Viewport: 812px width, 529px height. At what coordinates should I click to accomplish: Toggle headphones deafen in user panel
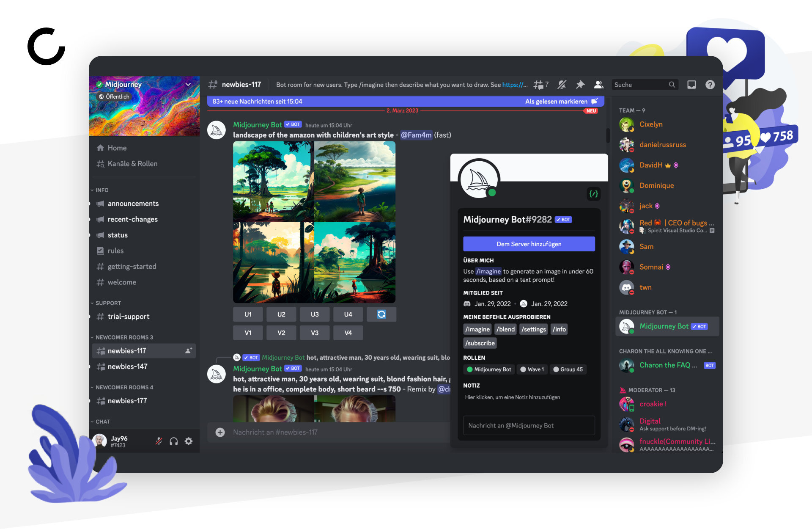[174, 441]
